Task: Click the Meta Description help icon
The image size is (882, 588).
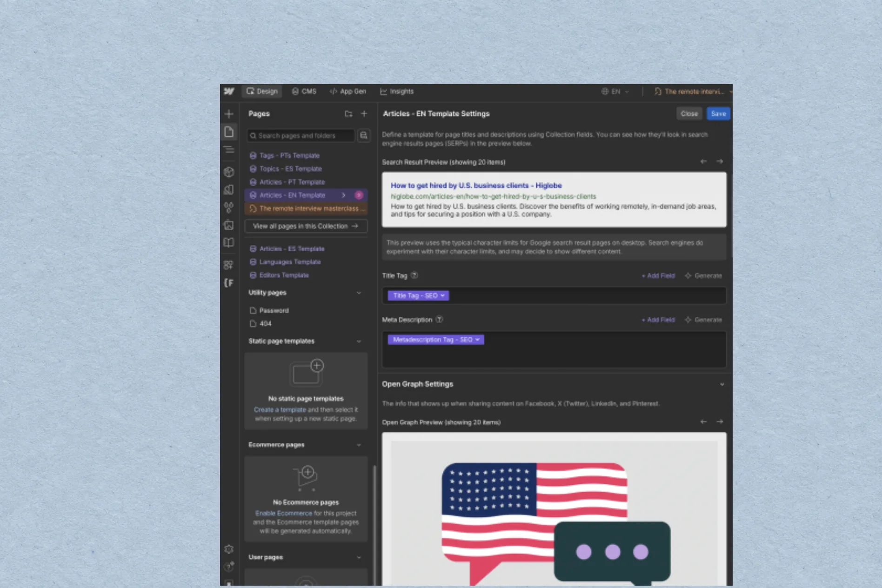Action: (439, 320)
